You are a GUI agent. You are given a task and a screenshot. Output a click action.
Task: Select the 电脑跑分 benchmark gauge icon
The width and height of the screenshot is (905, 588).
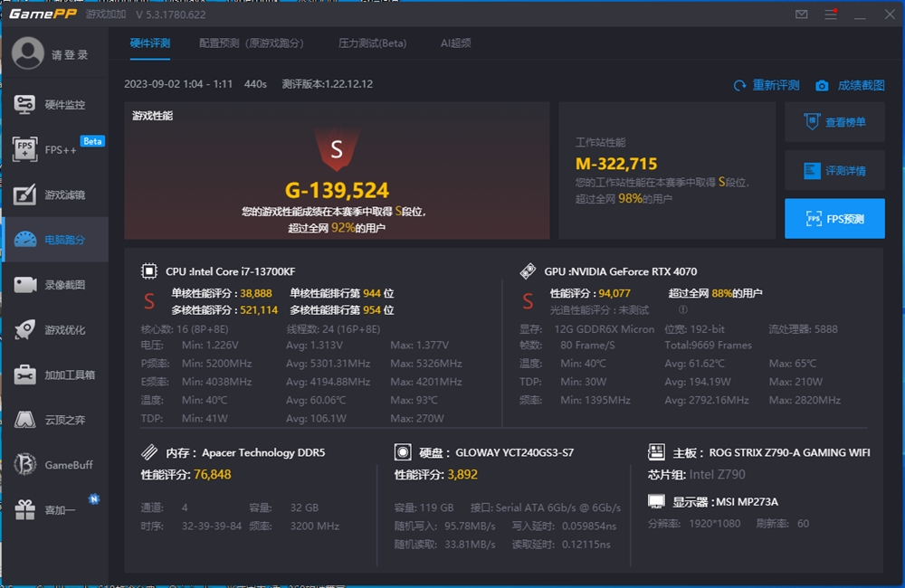[x=24, y=240]
